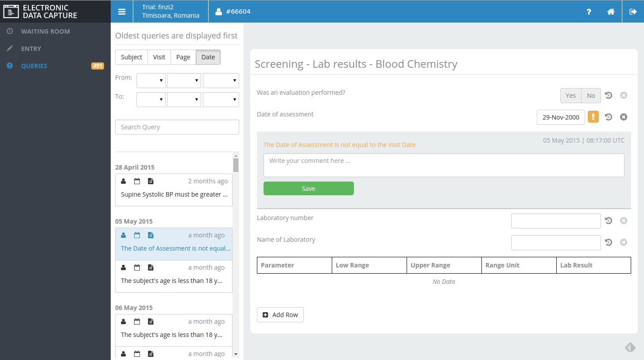Click blue subject icon in Date of Assessment query
The height and width of the screenshot is (360, 644).
point(124,235)
